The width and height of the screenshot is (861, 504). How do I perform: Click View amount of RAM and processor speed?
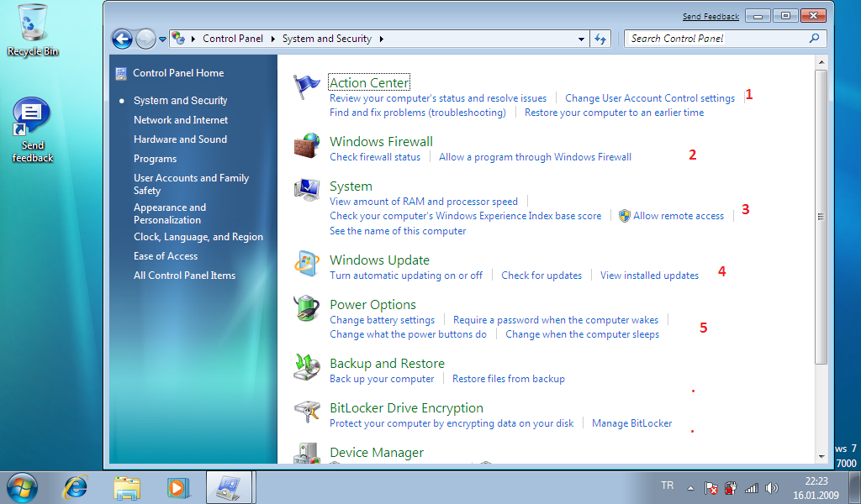pos(424,202)
